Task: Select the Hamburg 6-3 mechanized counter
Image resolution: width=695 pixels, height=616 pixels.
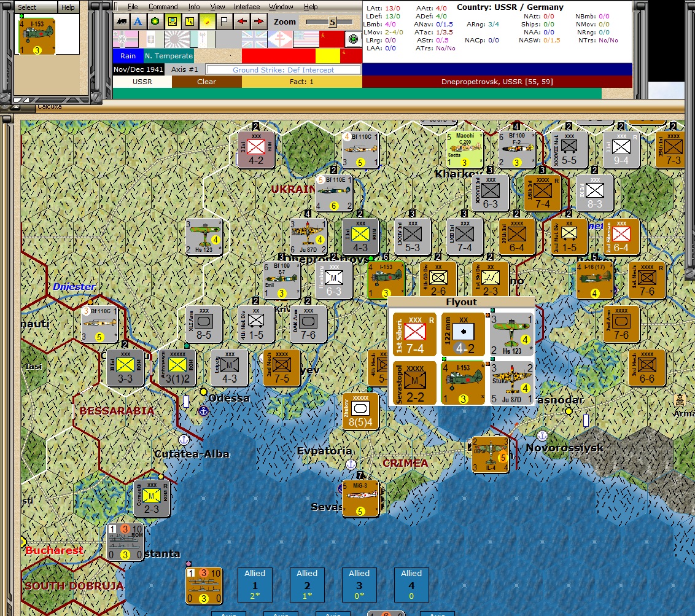Action: tap(334, 280)
